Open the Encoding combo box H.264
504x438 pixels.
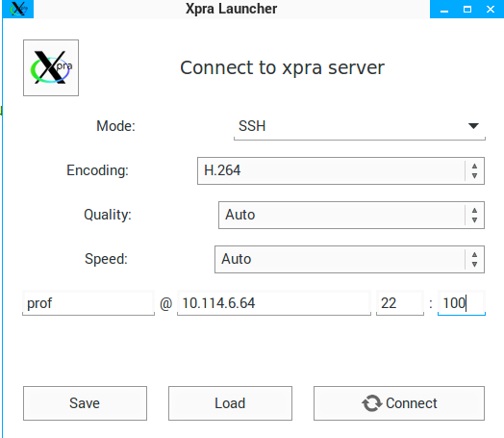(340, 170)
